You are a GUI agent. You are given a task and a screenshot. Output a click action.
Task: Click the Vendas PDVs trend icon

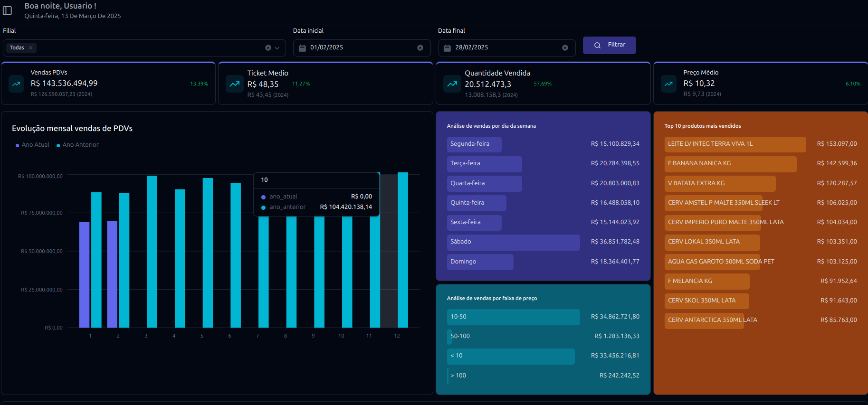[x=16, y=84]
